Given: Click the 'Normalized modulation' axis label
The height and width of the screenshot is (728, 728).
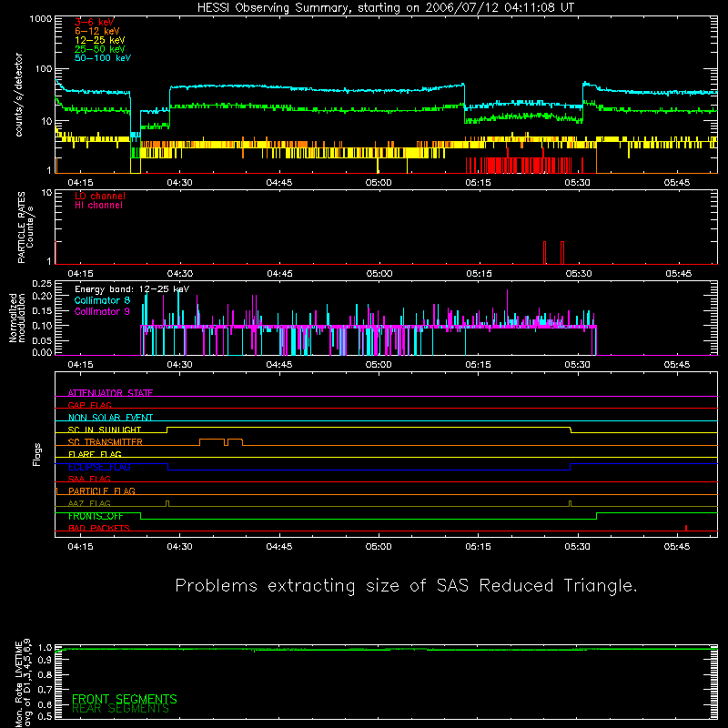Looking at the screenshot, I should coord(17,318).
